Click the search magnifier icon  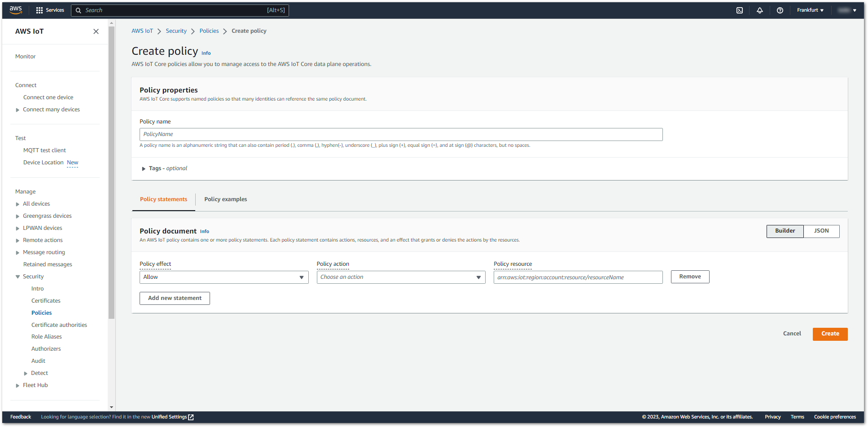click(x=79, y=10)
